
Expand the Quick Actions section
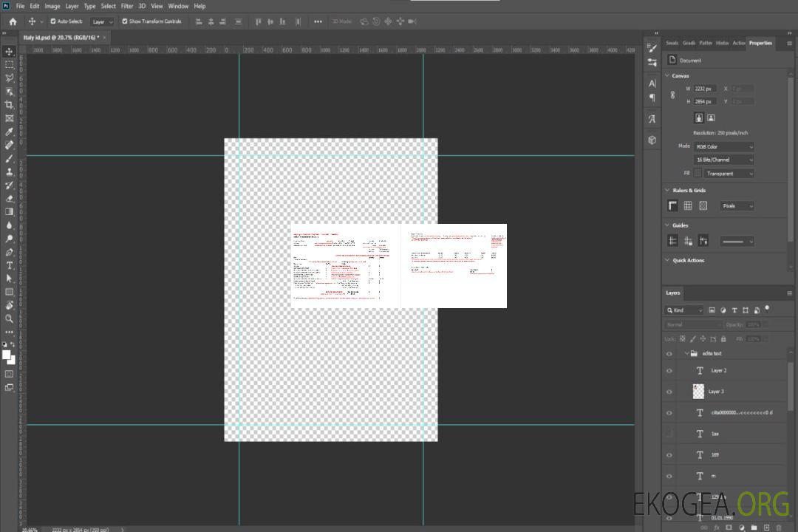click(667, 260)
